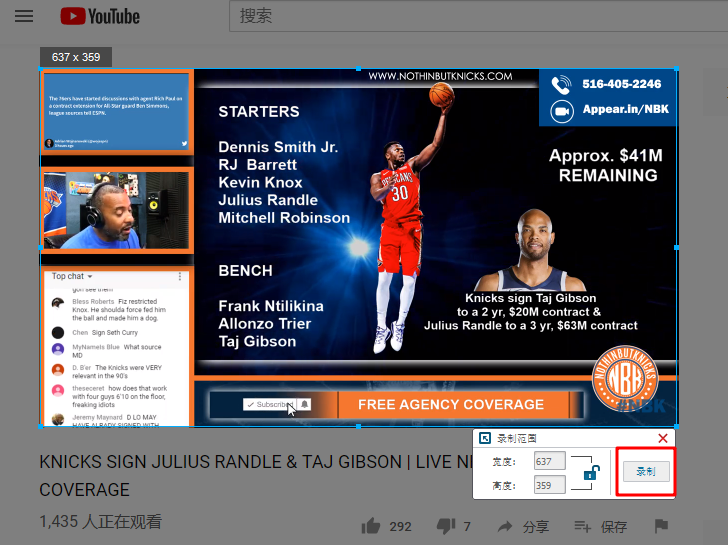
Task: Click the record (录制) button
Action: pos(646,472)
